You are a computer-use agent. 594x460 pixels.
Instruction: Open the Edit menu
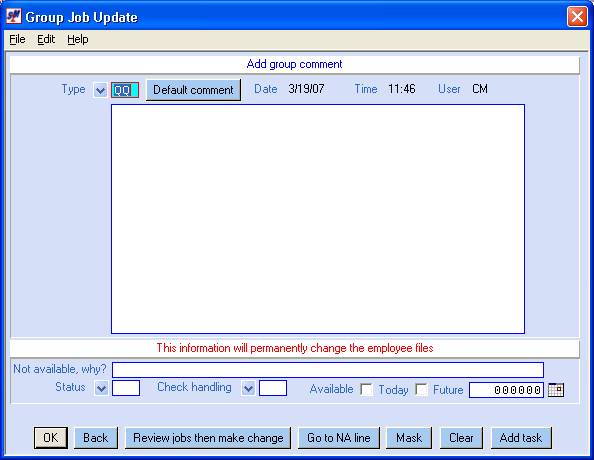click(x=46, y=39)
